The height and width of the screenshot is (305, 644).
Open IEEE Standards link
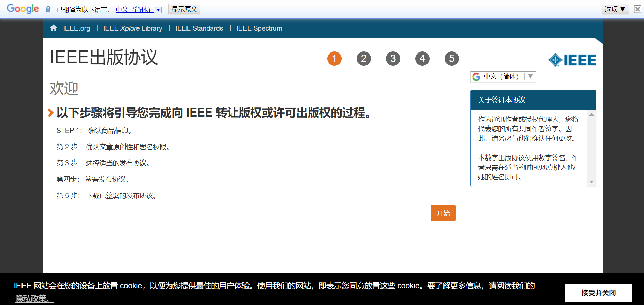[x=199, y=28]
